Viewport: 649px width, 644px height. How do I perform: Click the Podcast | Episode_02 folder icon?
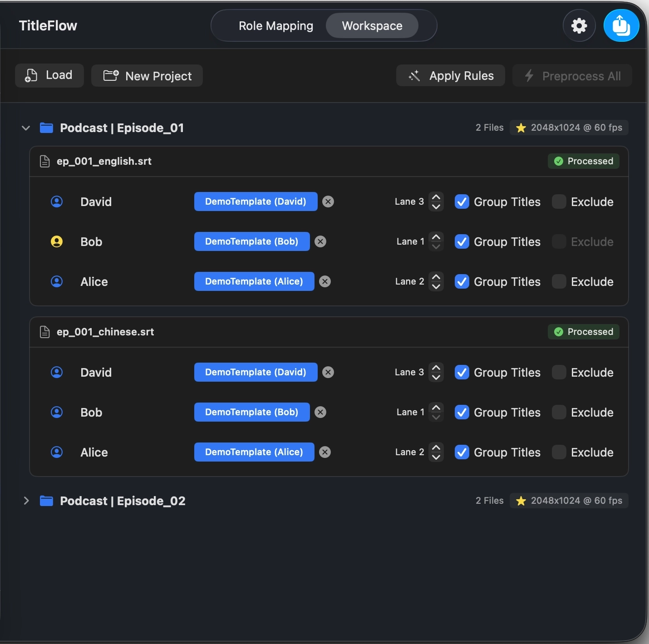46,501
